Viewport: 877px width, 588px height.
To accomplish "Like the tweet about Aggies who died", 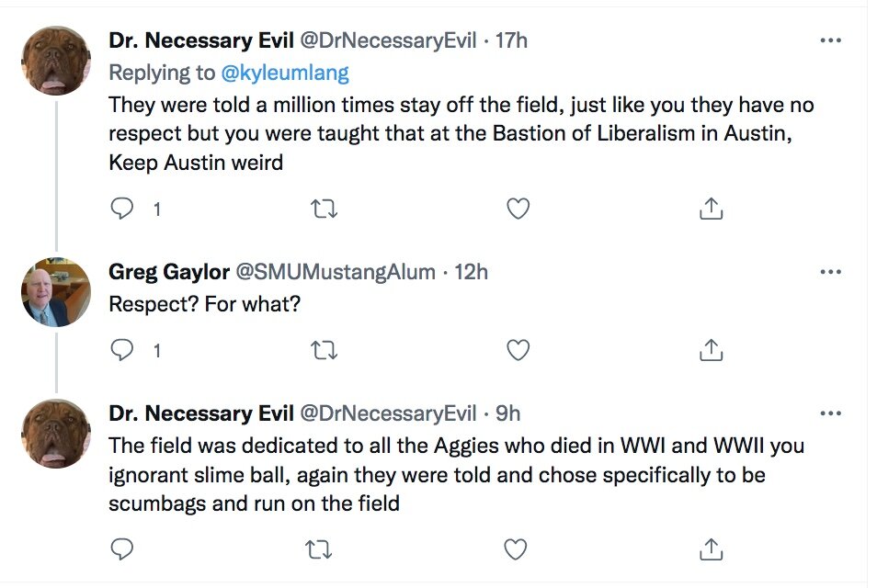I will coord(516,549).
